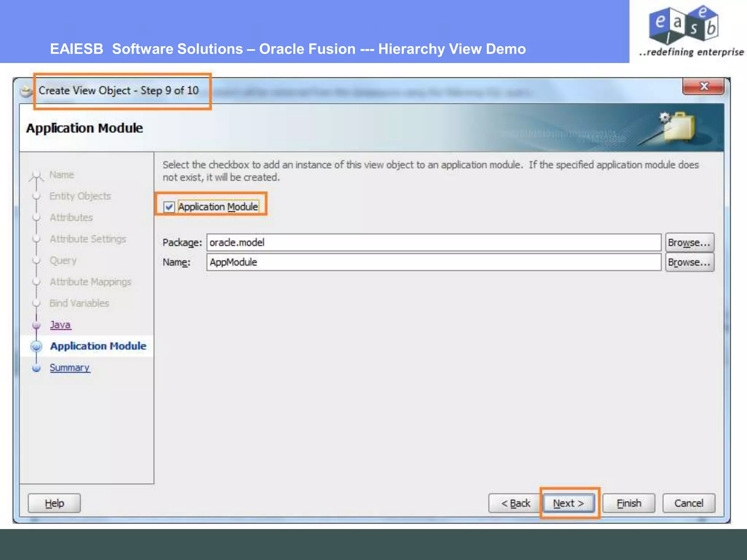
Task: Click the Summary step node icon
Action: (x=36, y=368)
